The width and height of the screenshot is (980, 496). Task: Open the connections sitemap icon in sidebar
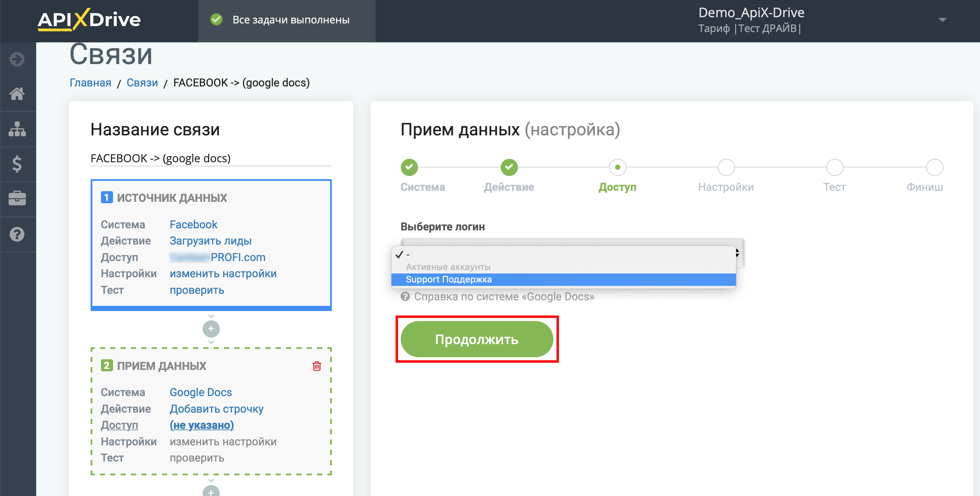[17, 129]
